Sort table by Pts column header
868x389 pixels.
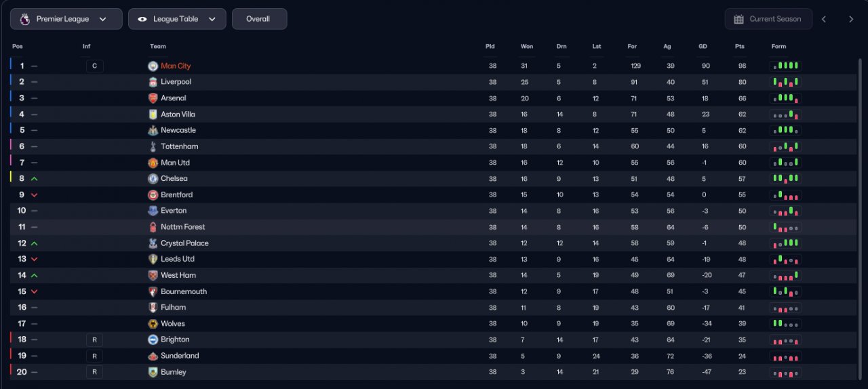739,46
